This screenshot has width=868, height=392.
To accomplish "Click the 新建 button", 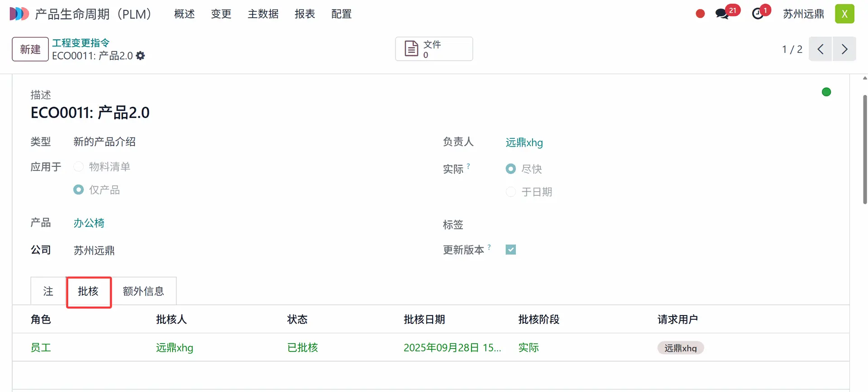I will click(30, 49).
